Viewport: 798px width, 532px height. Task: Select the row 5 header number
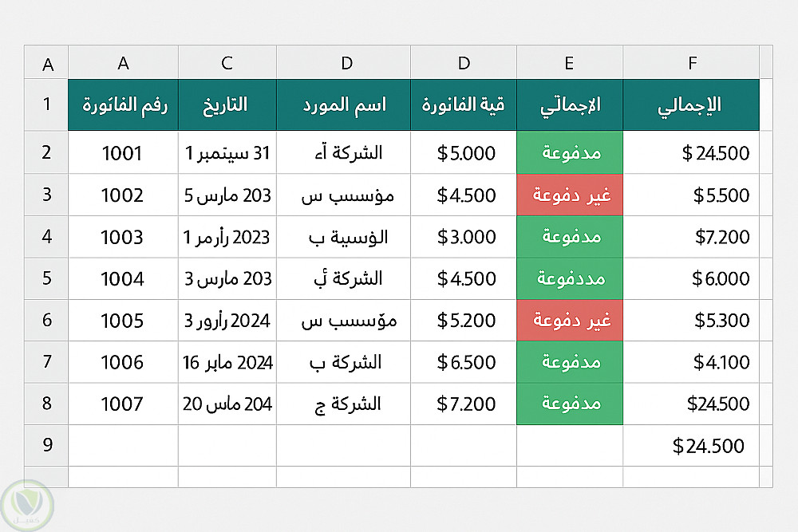point(47,278)
